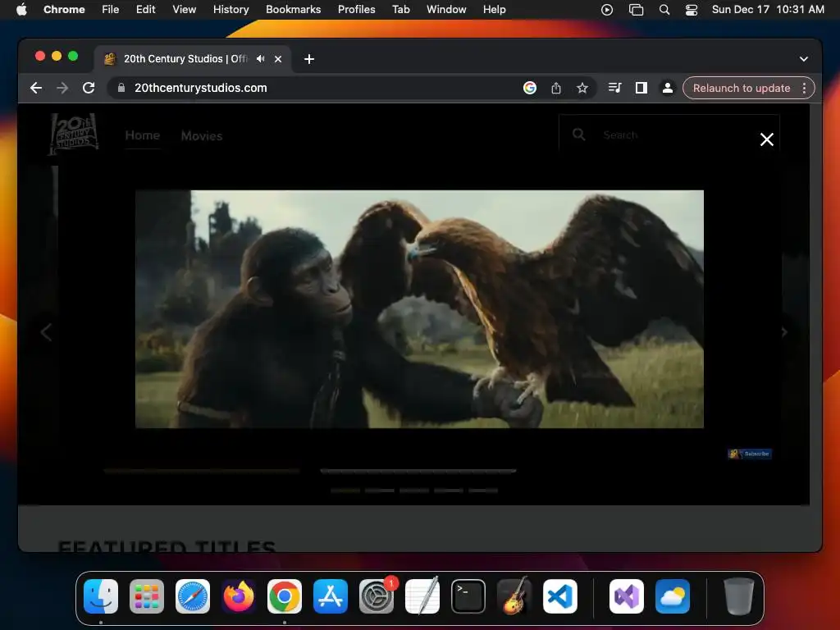Screen dimensions: 840x630
Task: Open the Window menu
Action: point(446,10)
